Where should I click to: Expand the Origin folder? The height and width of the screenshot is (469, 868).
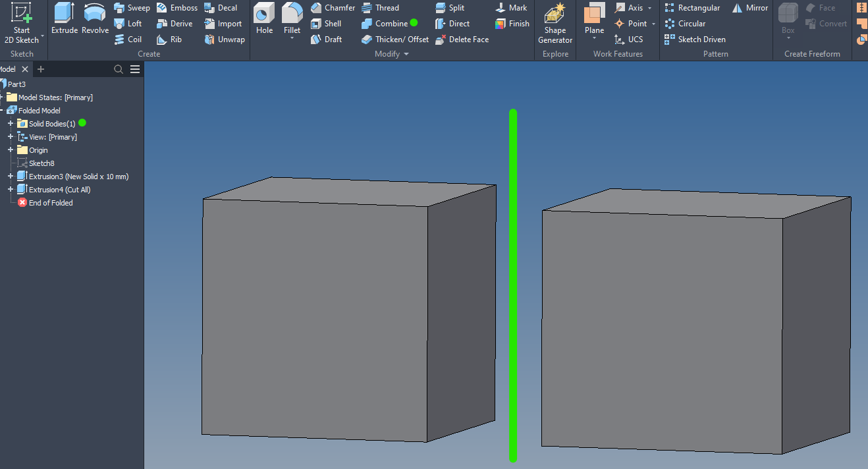[x=11, y=150]
